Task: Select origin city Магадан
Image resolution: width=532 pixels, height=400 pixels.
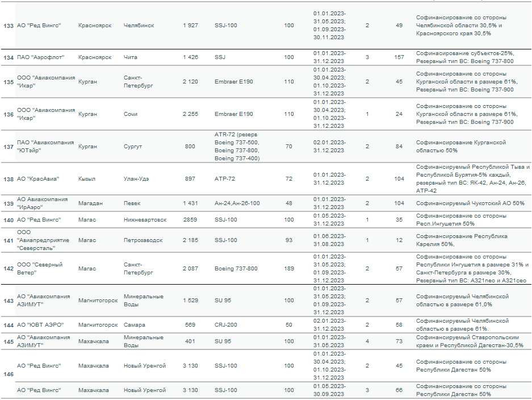Action: (x=90, y=203)
